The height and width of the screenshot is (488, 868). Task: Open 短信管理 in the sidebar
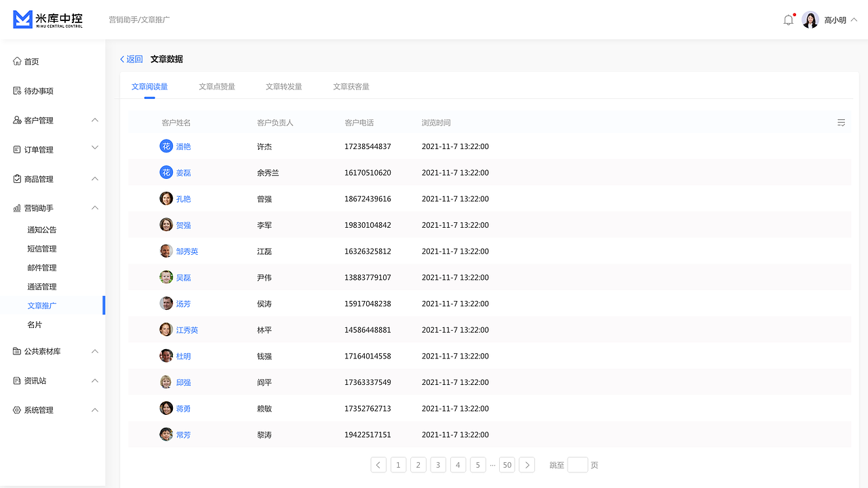42,249
